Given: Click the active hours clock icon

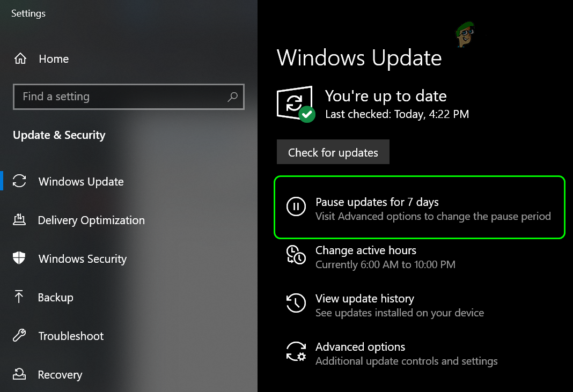Looking at the screenshot, I should pos(296,255).
